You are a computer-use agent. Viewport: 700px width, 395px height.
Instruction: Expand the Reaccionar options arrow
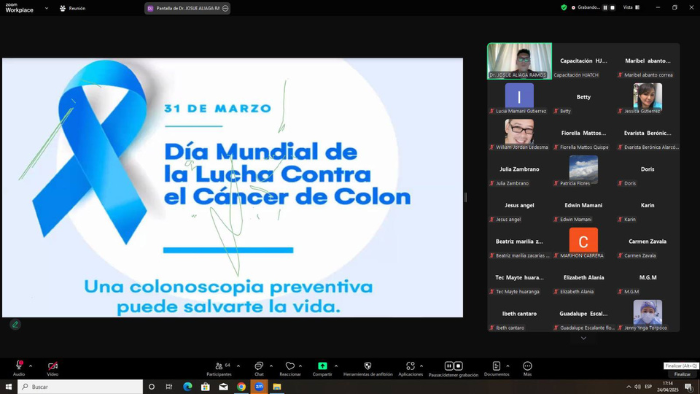tap(300, 366)
